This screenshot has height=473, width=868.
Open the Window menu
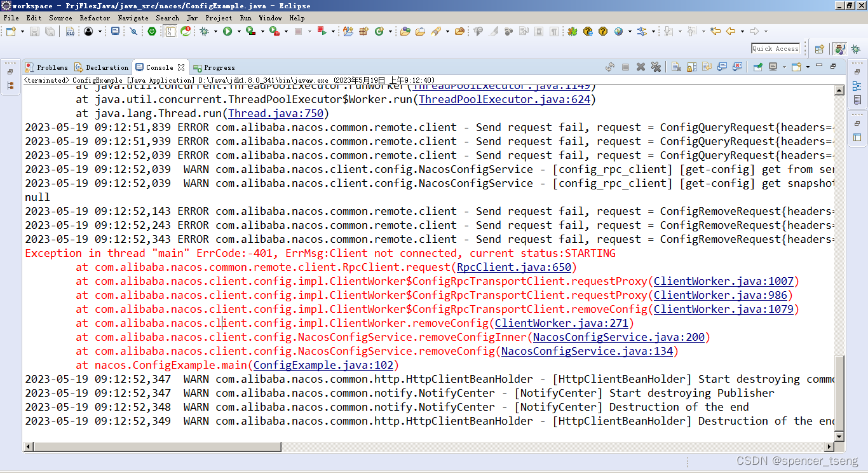[271, 18]
